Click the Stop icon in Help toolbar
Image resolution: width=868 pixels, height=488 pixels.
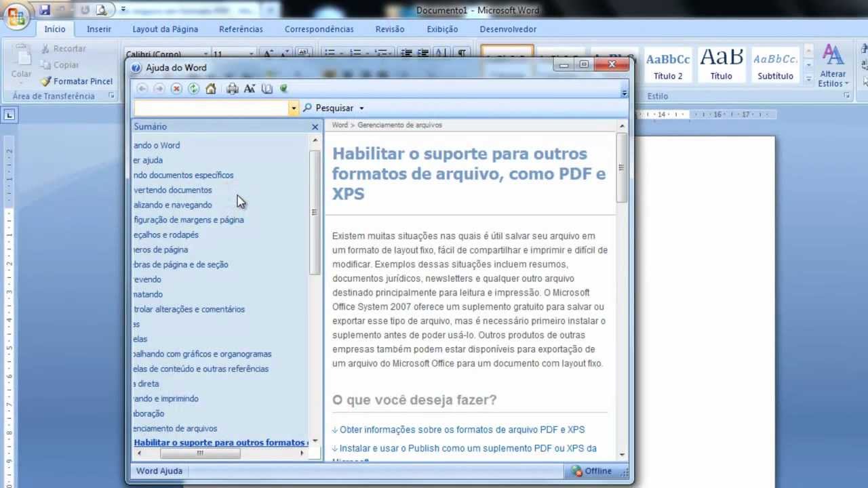(x=176, y=89)
